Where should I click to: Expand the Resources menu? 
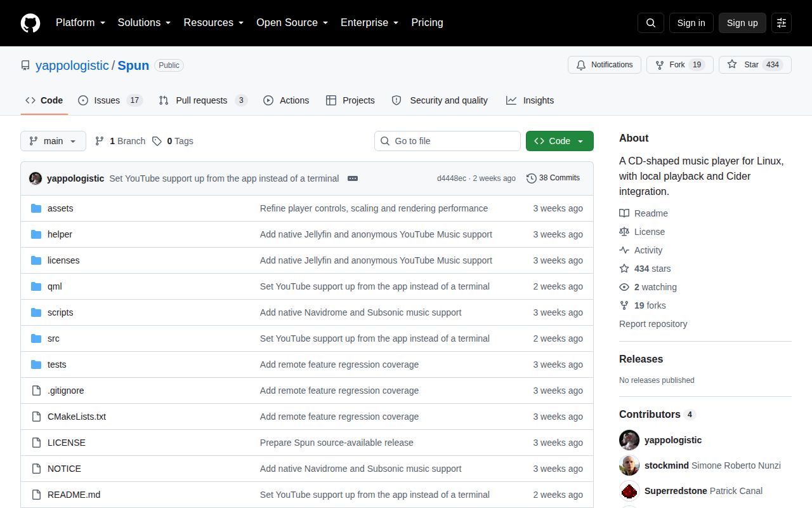(214, 22)
